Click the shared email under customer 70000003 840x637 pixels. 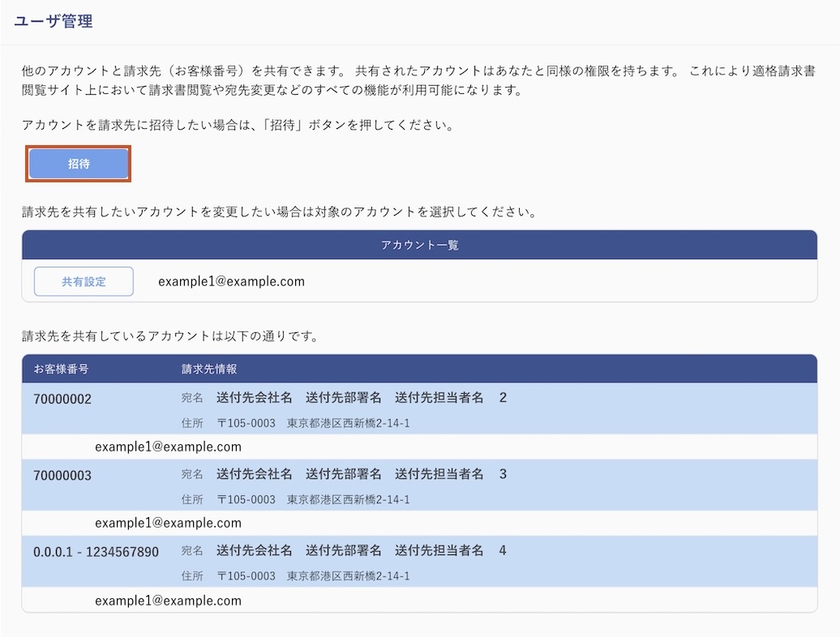pos(168,523)
